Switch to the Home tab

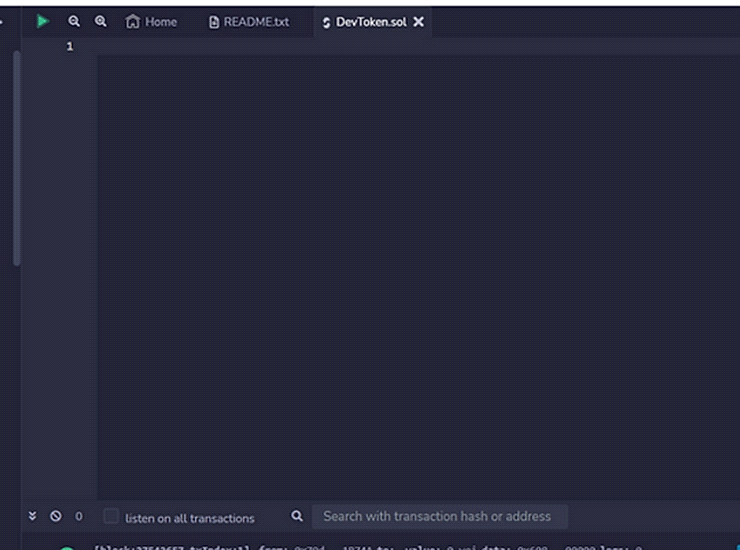coord(160,22)
